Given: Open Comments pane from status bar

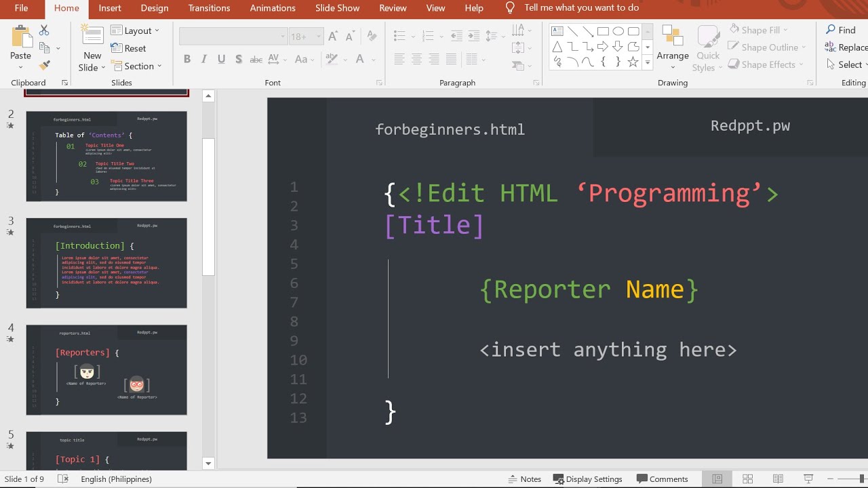Looking at the screenshot, I should pyautogui.click(x=663, y=479).
